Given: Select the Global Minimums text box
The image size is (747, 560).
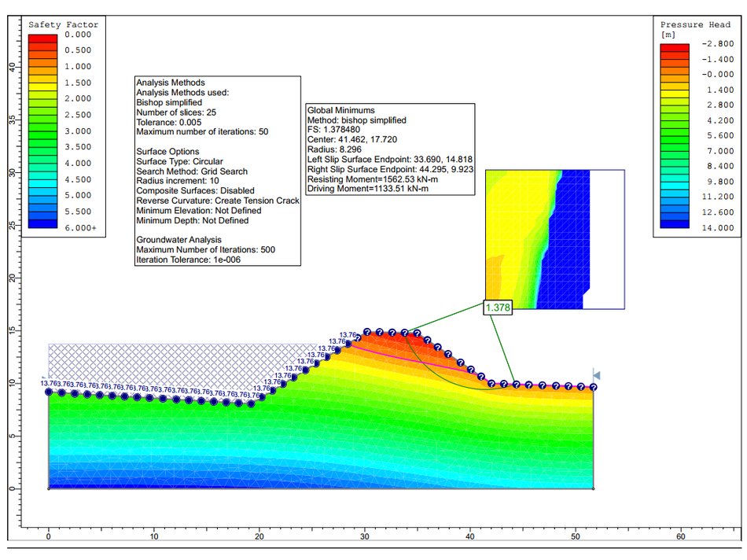Looking at the screenshot, I should tap(390, 149).
